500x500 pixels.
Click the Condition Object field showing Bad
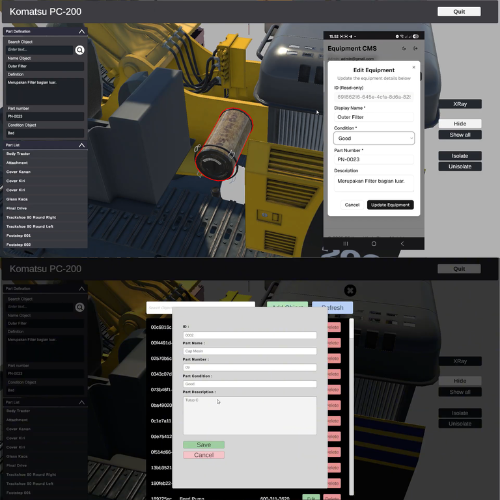pyautogui.click(x=45, y=133)
